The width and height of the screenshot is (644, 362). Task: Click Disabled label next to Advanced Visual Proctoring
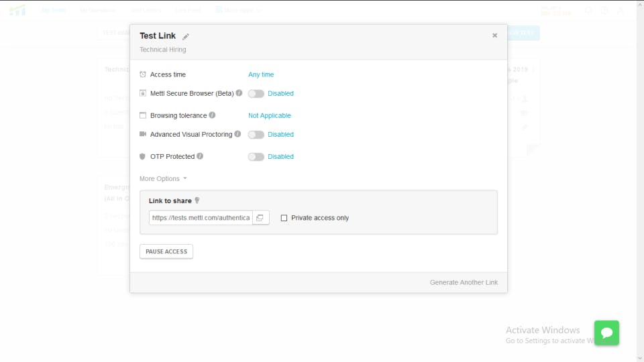click(x=280, y=134)
